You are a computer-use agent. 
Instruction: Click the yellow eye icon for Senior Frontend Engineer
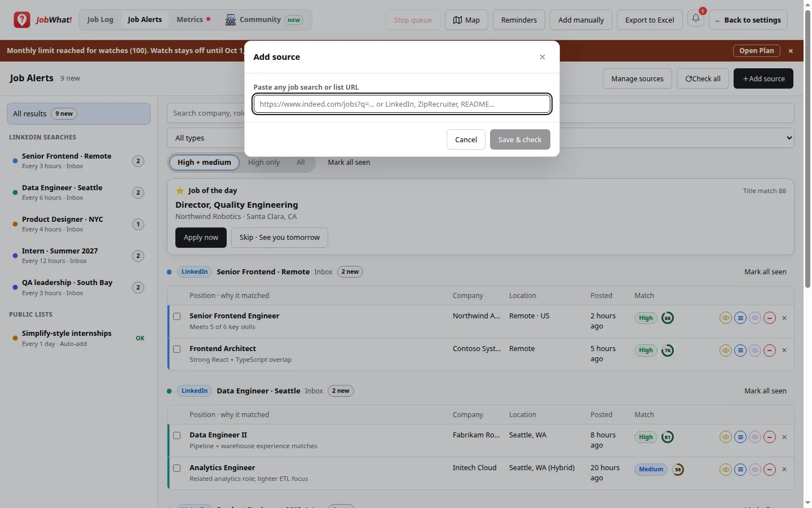point(726,318)
